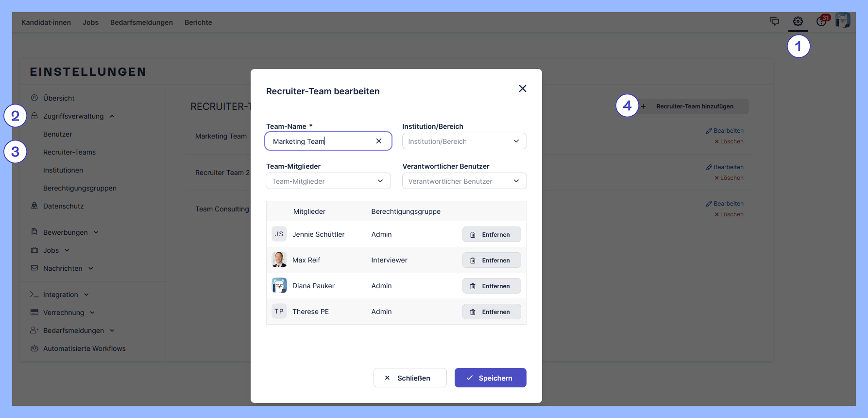The width and height of the screenshot is (868, 418).
Task: Open notifications icon with red badge
Action: 821,21
